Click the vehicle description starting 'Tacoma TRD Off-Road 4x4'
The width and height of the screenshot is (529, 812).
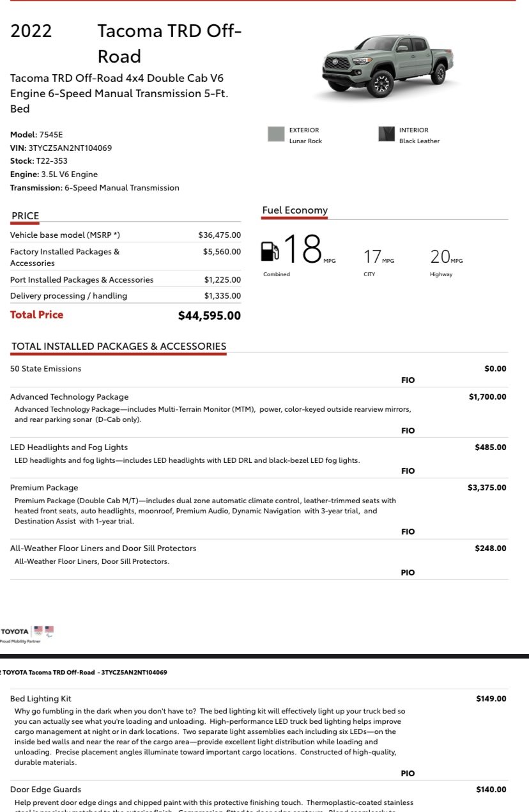pyautogui.click(x=119, y=93)
